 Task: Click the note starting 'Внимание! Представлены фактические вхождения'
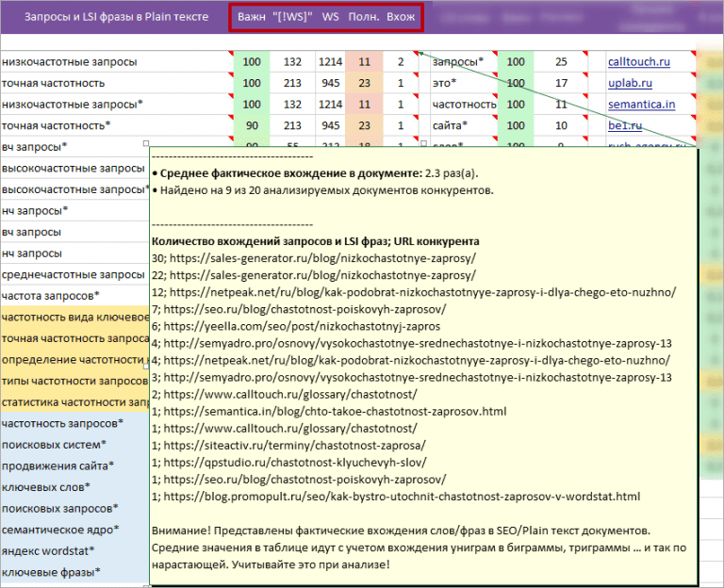tap(420, 547)
